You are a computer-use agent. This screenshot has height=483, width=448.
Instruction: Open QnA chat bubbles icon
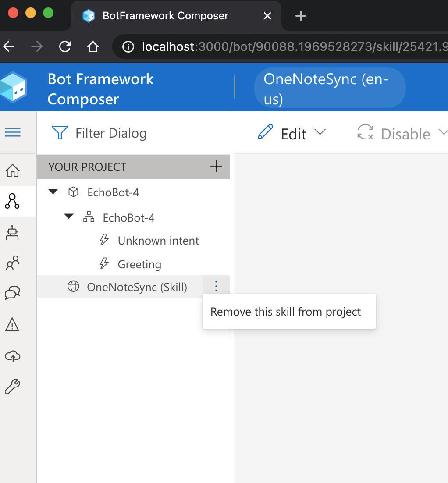coord(13,293)
